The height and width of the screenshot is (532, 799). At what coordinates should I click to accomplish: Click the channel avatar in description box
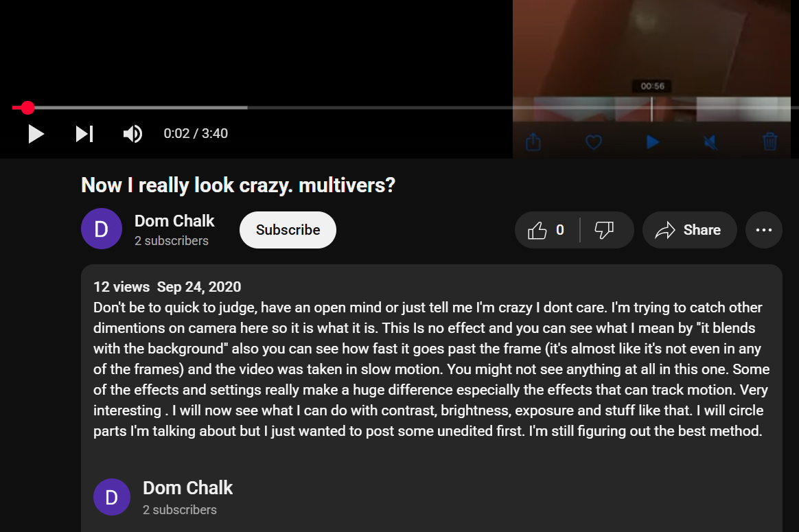pyautogui.click(x=112, y=497)
